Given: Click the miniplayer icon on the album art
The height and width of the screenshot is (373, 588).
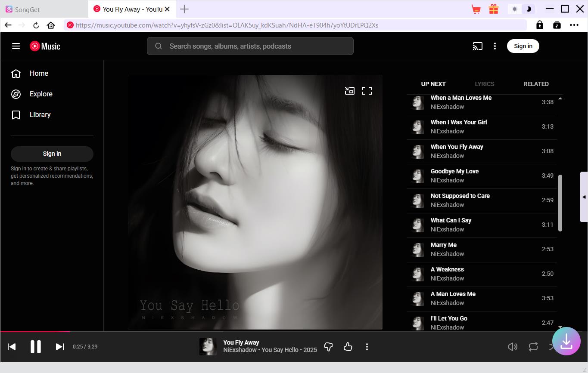Looking at the screenshot, I should tap(349, 90).
